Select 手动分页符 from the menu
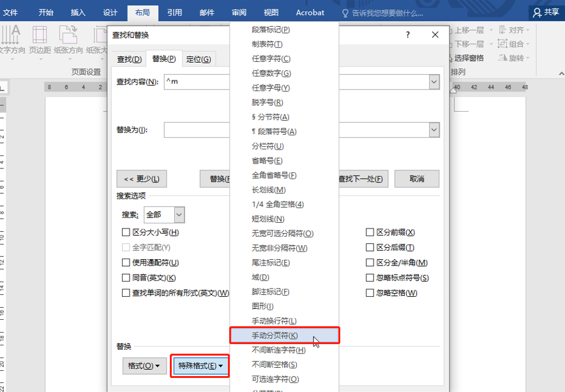 click(x=285, y=335)
